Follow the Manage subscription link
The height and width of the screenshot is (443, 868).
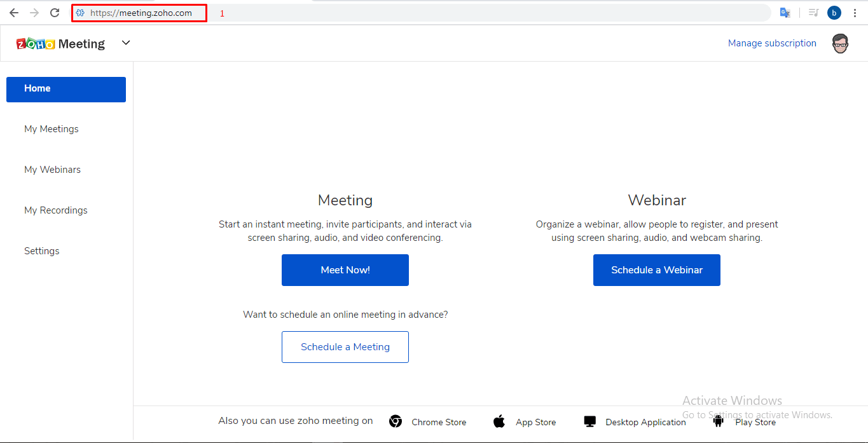[772, 43]
